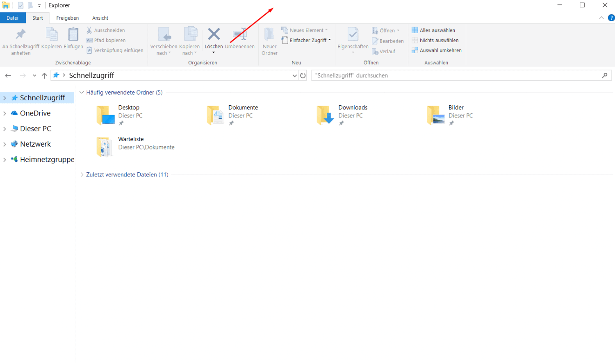The height and width of the screenshot is (364, 615).
Task: Click the search magnifier icon
Action: coord(605,75)
